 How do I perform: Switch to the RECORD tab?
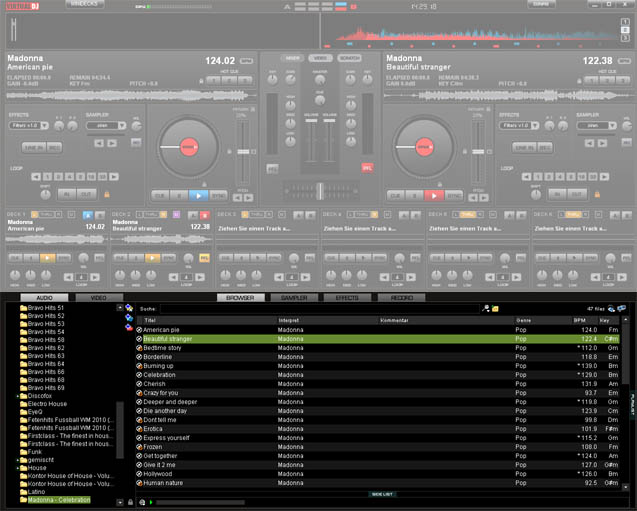[402, 298]
